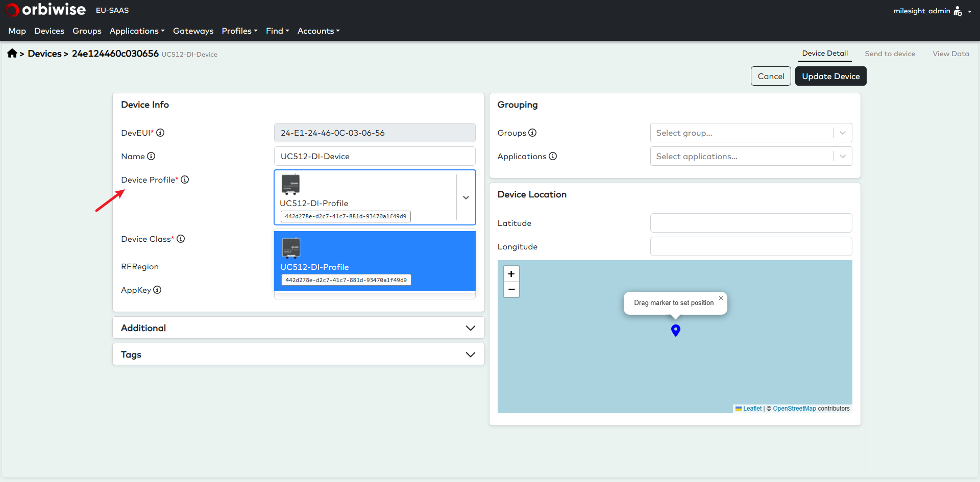Click Devices breadcrumb link
Screen dimensions: 980x482
44,54
